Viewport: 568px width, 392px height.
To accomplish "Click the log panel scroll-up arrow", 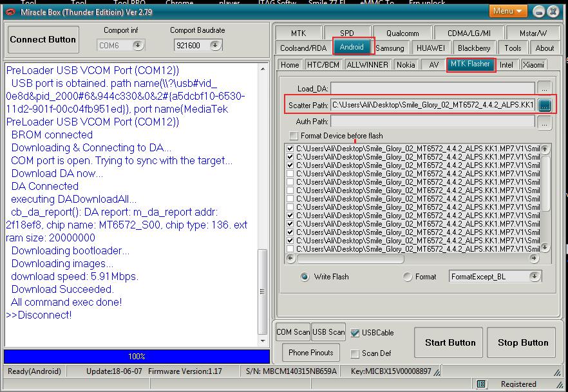I will pyautogui.click(x=263, y=69).
